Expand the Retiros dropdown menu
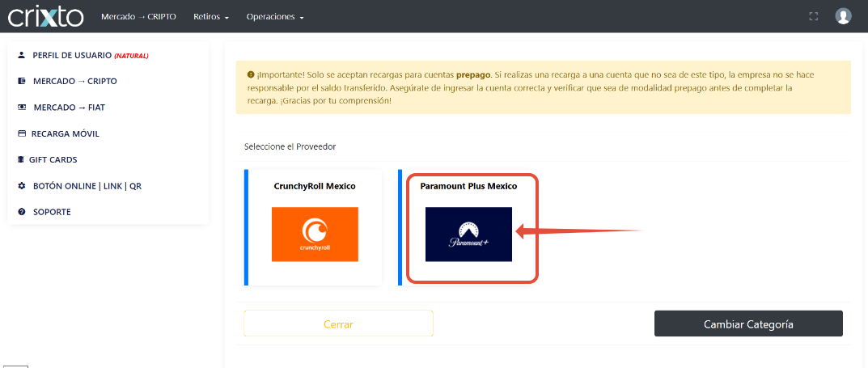 click(x=211, y=17)
